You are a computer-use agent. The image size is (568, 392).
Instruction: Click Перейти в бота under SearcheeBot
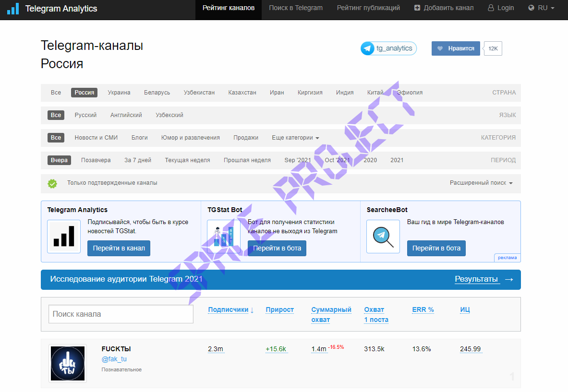pos(436,249)
